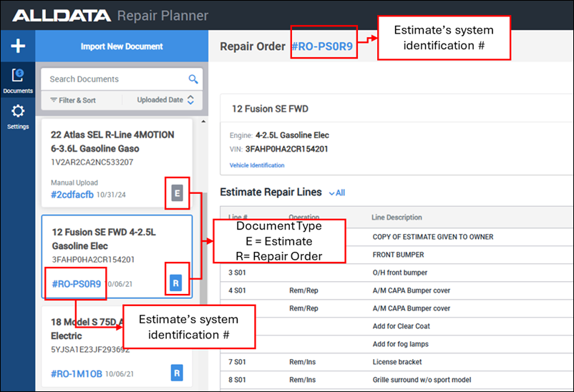This screenshot has width=574, height=392.
Task: Click the Search Documents field
Action: 122,79
